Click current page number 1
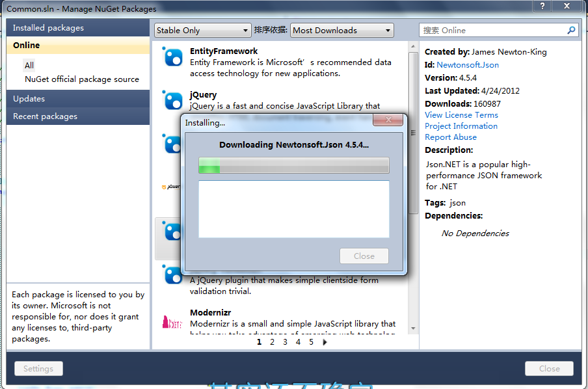This screenshot has width=588, height=389. click(x=259, y=342)
